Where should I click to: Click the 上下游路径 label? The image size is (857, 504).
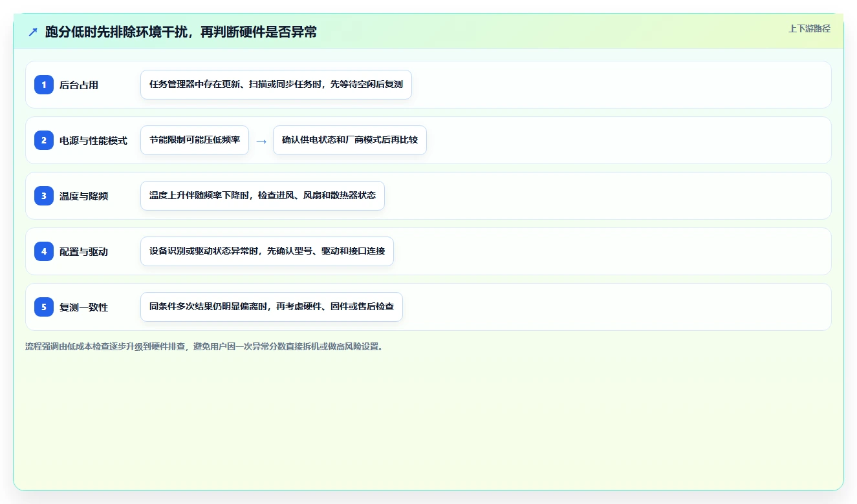pyautogui.click(x=809, y=29)
